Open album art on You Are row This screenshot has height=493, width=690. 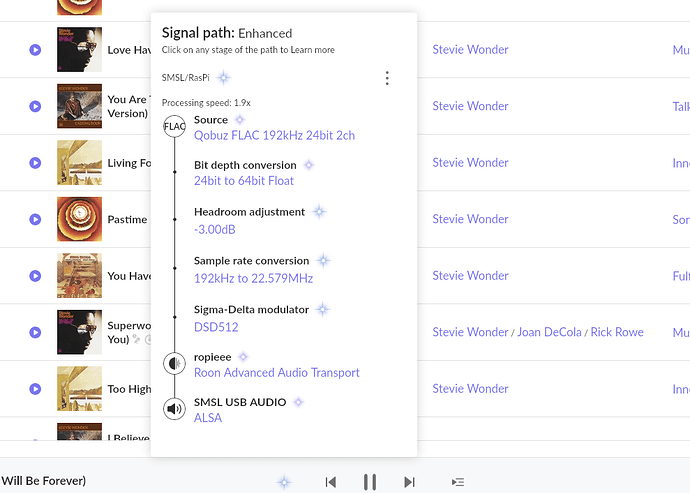pyautogui.click(x=79, y=106)
